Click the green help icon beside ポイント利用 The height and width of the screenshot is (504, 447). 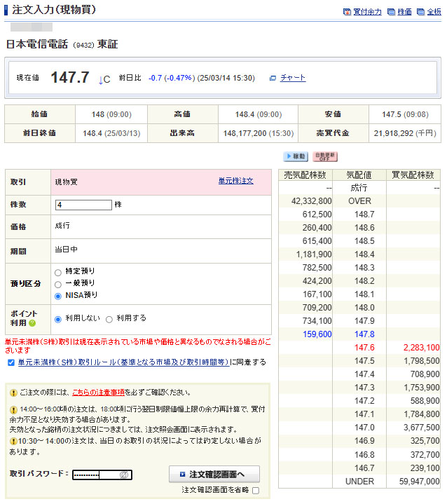(32, 323)
